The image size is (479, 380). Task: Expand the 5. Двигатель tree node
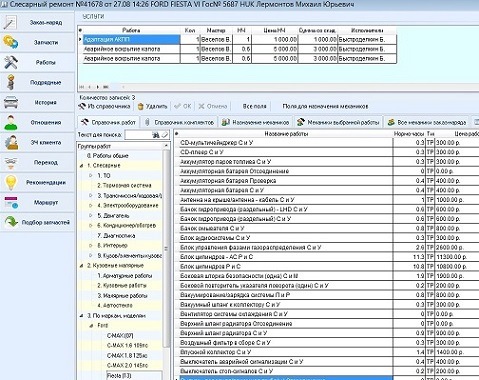[x=91, y=215]
